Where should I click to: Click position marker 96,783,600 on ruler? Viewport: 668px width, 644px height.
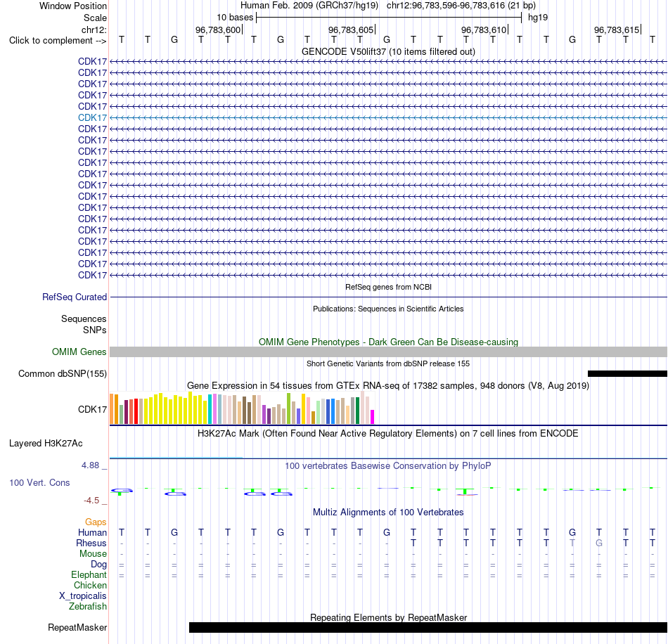click(219, 30)
